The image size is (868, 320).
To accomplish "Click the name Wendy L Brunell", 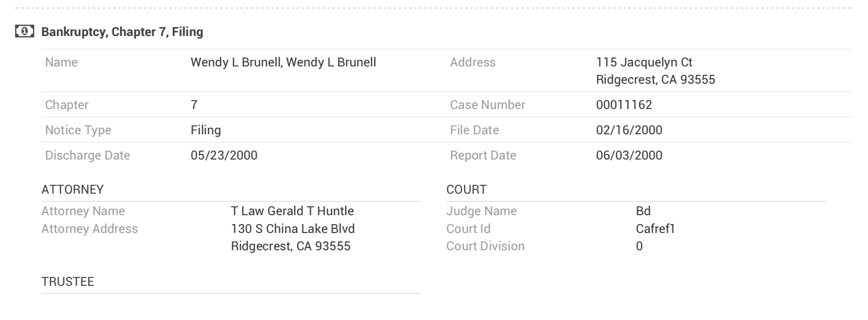I will (283, 62).
